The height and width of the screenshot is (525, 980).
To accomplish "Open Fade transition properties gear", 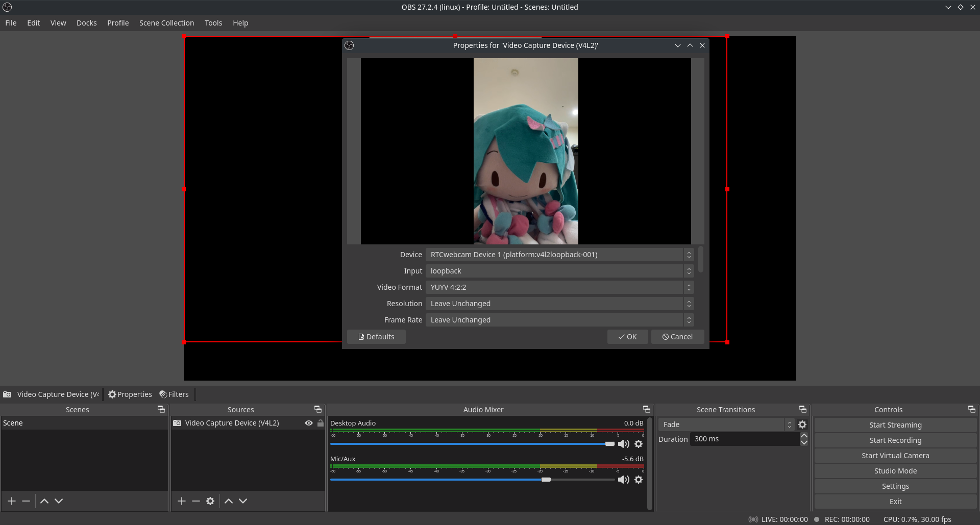I will (x=802, y=424).
